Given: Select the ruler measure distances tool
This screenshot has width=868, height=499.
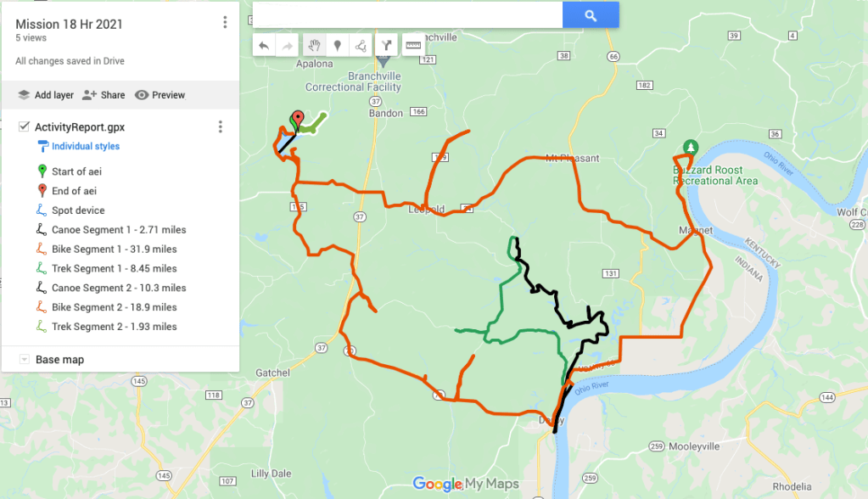Looking at the screenshot, I should tap(413, 46).
